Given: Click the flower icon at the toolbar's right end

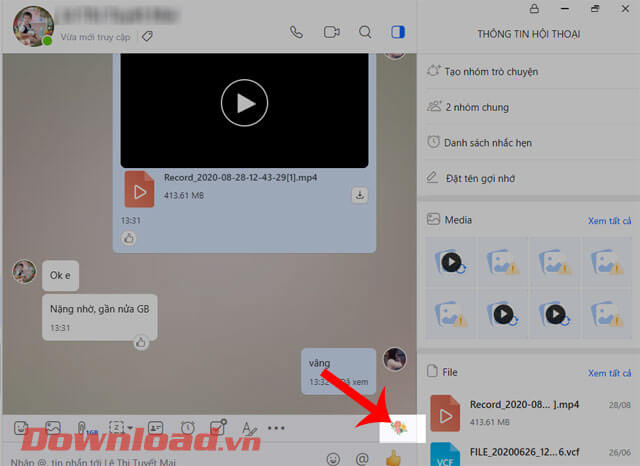Looking at the screenshot, I should coord(398,427).
